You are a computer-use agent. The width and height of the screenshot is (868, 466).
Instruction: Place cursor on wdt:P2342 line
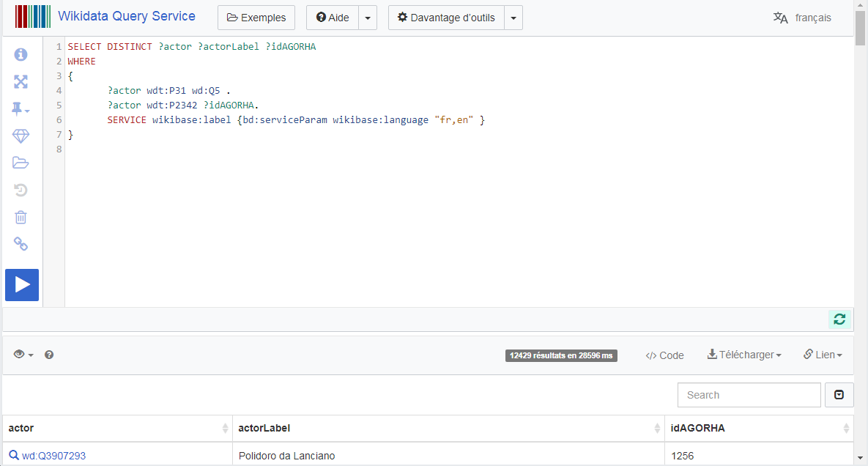[183, 106]
